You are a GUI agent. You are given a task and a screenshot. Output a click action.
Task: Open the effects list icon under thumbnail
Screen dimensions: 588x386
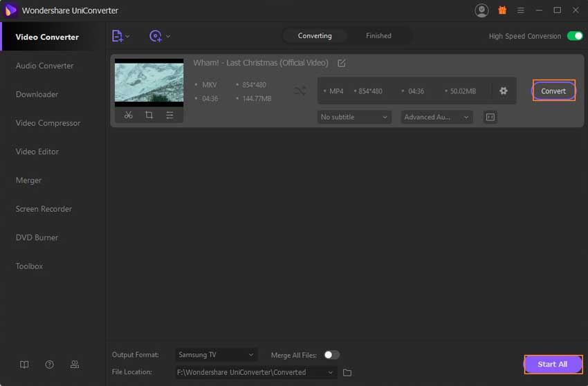click(169, 115)
